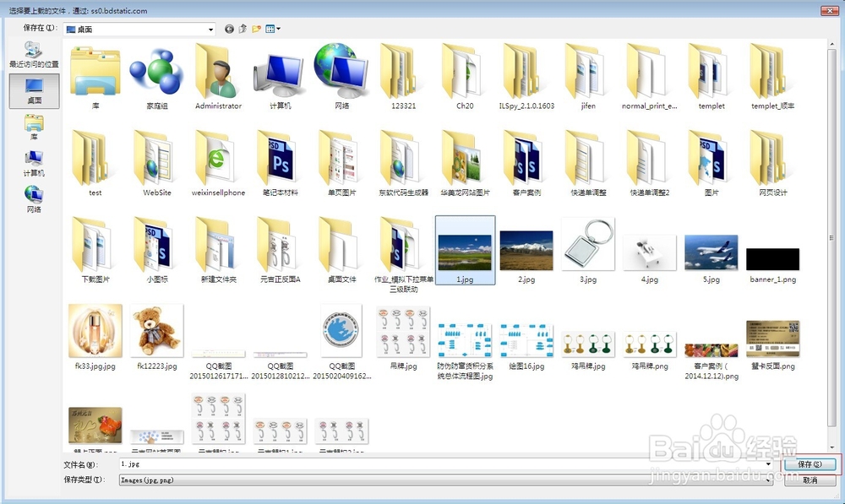Select the 快递单调整2 folder
Viewport: 845px width, 504px height.
(649, 165)
